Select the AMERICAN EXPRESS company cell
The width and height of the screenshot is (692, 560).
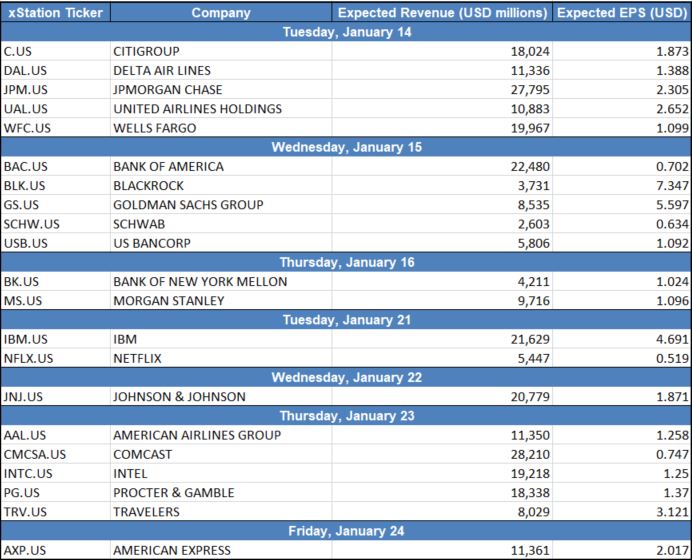tap(172, 550)
